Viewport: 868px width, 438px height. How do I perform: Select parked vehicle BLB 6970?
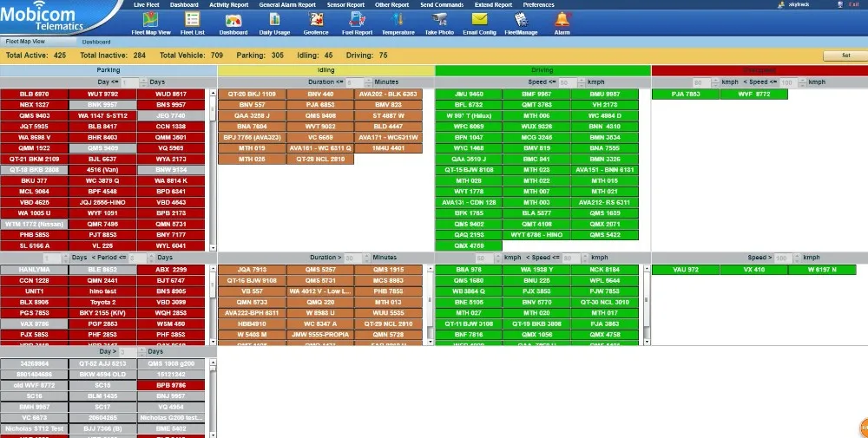(x=35, y=94)
